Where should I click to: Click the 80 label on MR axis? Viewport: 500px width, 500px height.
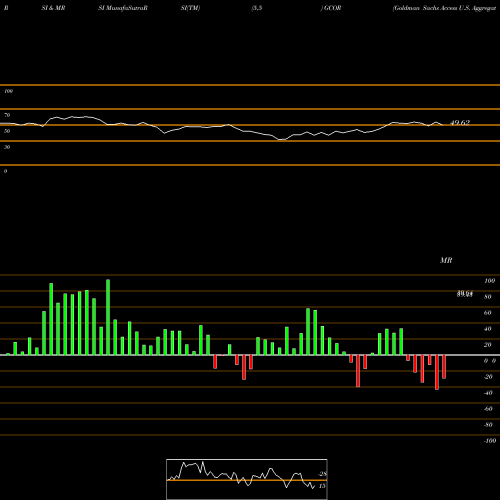tap(488, 297)
